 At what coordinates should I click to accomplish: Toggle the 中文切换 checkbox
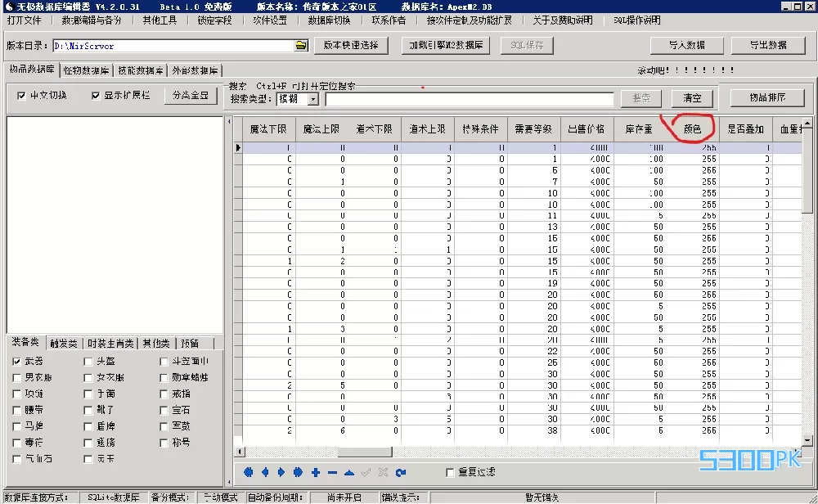(21, 96)
